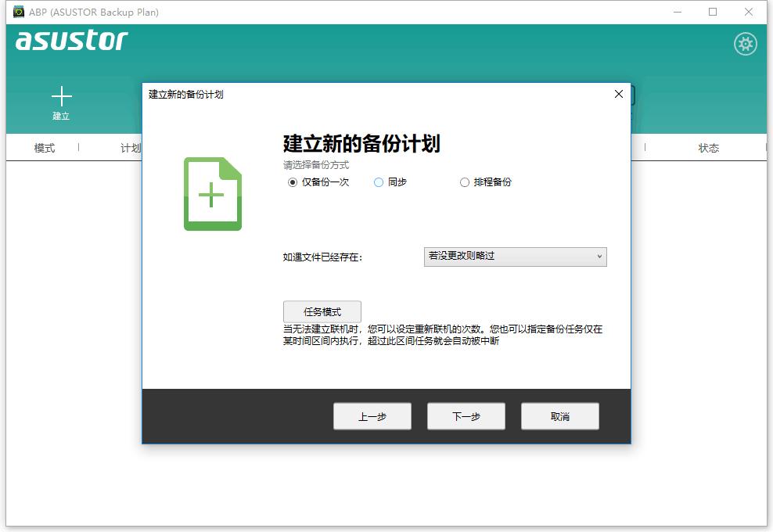Close the 建立新的备份计划 dialog
The width and height of the screenshot is (773, 532).
pyautogui.click(x=618, y=94)
